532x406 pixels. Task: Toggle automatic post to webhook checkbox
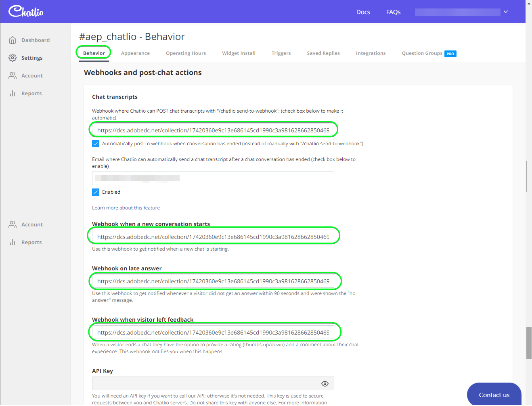96,144
